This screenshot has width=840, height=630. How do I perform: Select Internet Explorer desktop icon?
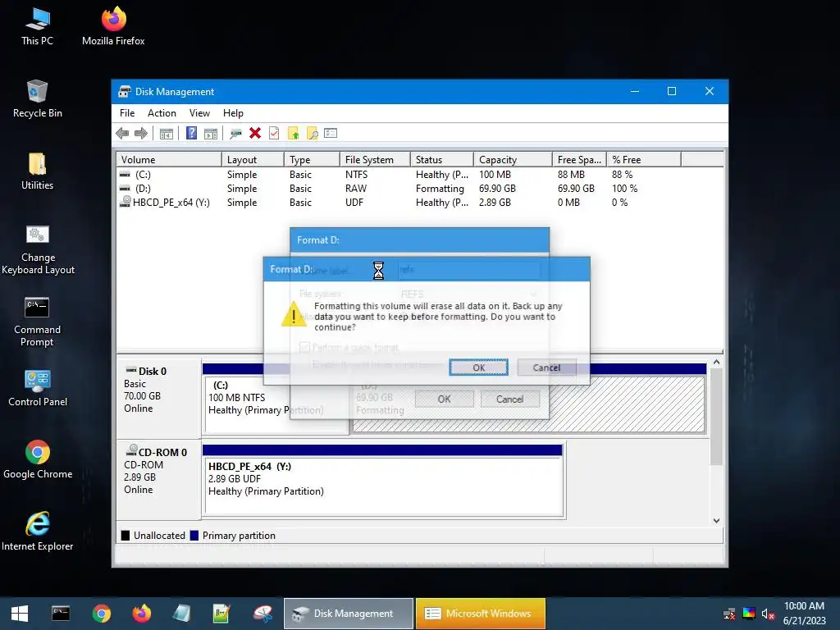click(38, 532)
